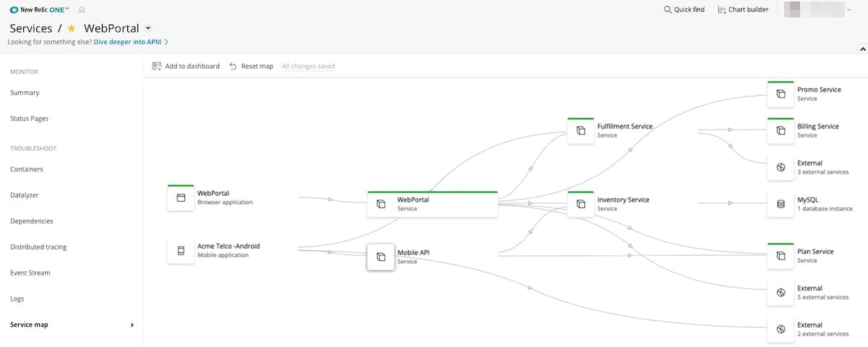The height and width of the screenshot is (347, 868).
Task: Open Status Pages
Action: click(x=29, y=118)
